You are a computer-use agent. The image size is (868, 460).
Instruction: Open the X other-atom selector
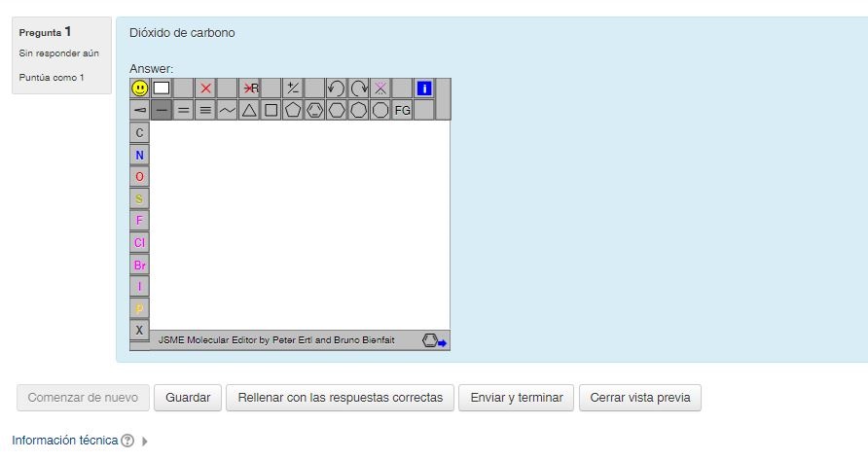140,330
